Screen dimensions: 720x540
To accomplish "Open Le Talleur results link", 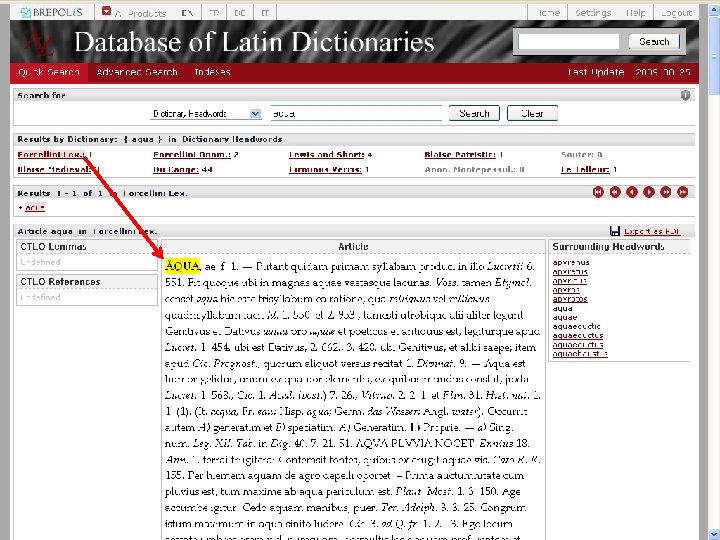I will (585, 170).
